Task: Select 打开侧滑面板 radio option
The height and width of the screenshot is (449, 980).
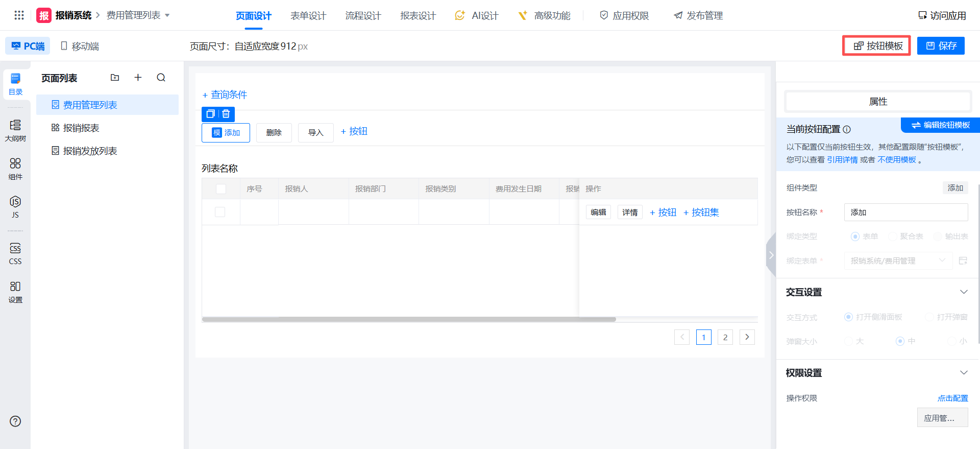Action: pyautogui.click(x=848, y=317)
